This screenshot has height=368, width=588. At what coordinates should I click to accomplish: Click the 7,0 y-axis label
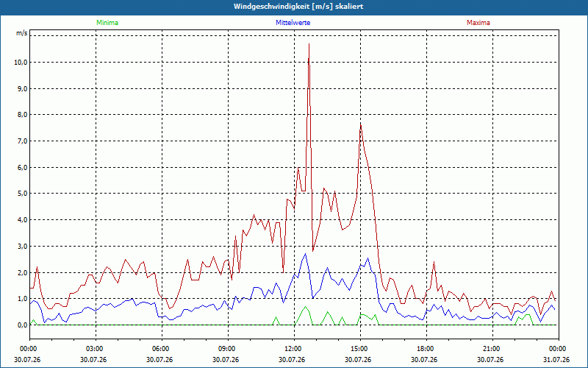point(22,141)
